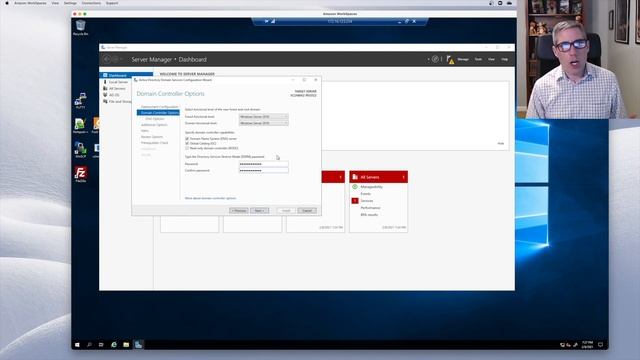Click Server Manager back navigation arrow

107,59
